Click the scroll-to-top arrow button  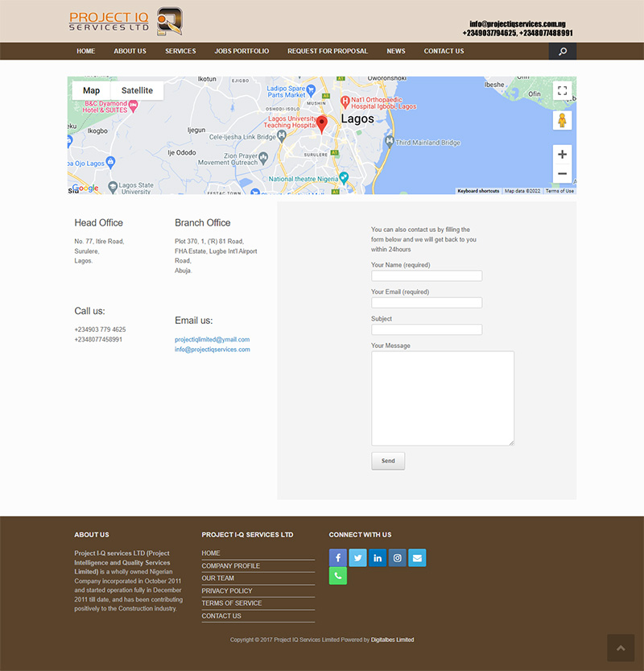click(x=621, y=648)
